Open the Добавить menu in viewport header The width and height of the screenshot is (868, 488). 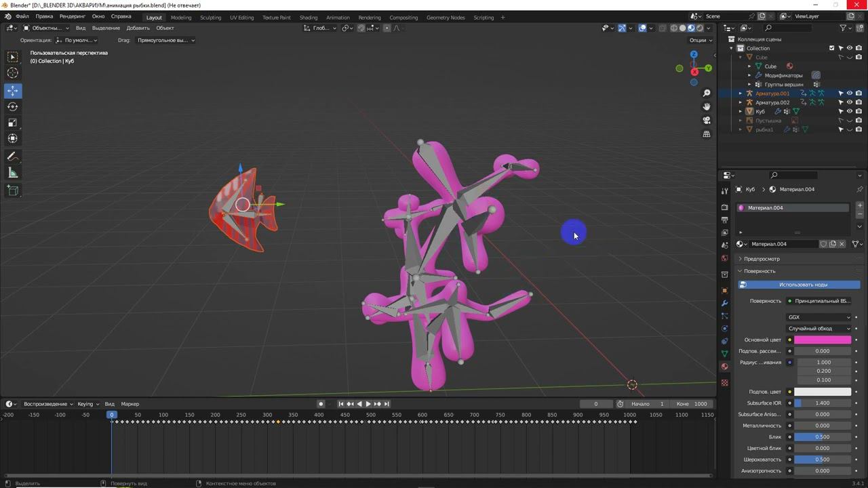click(138, 28)
